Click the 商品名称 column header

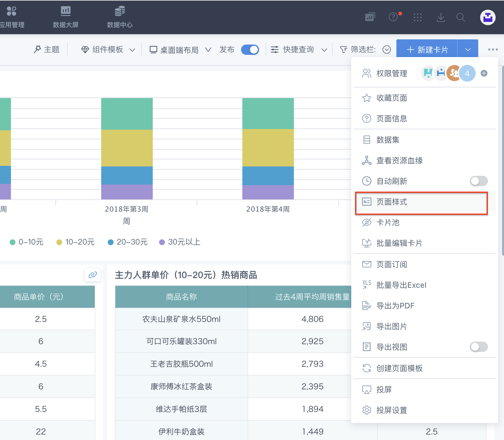coord(181,297)
